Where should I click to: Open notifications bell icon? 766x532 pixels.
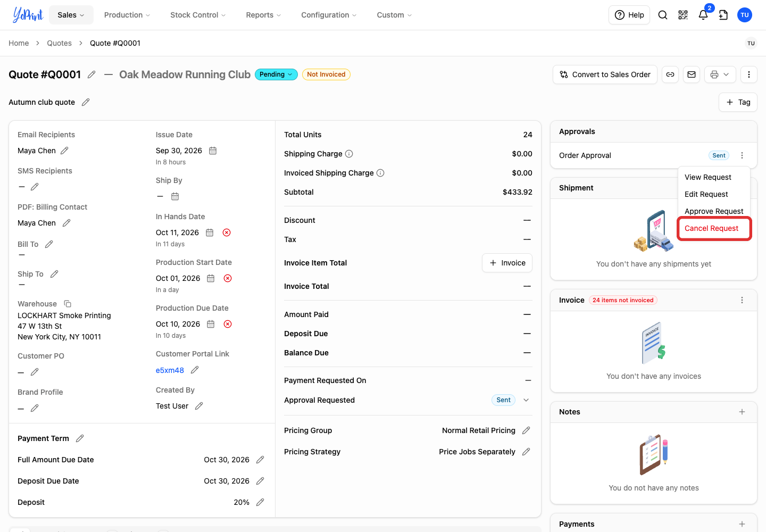click(x=703, y=15)
